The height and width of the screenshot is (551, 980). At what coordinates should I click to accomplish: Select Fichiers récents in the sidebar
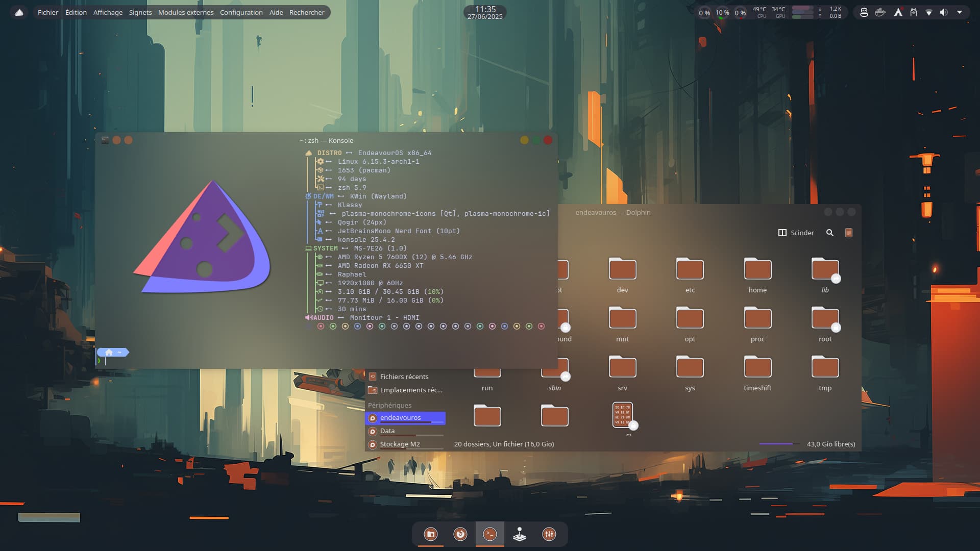click(x=404, y=377)
